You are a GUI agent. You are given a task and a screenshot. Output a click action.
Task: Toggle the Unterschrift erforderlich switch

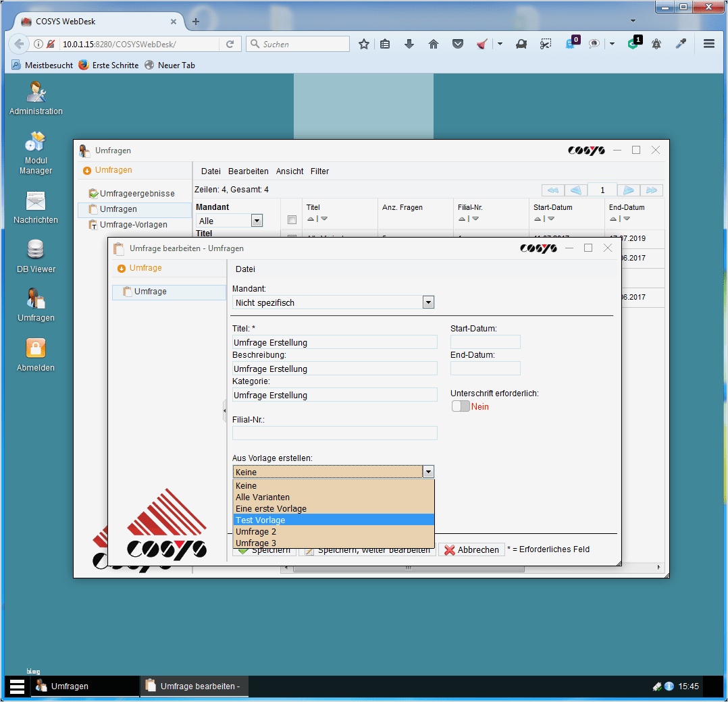pyautogui.click(x=461, y=406)
